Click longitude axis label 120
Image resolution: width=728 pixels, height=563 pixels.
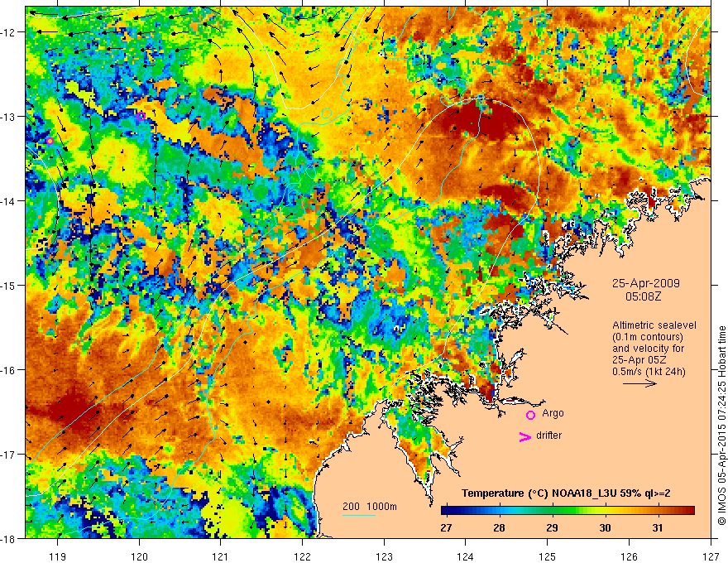click(139, 556)
